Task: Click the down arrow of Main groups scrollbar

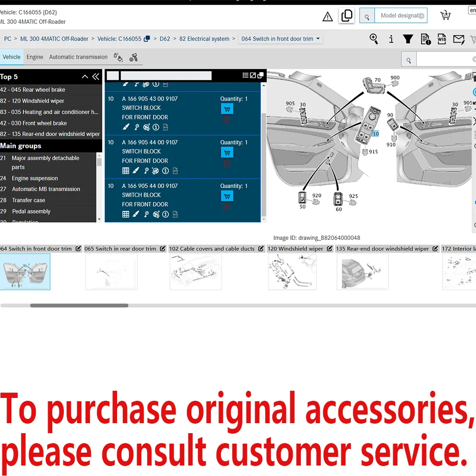Action: point(99,219)
